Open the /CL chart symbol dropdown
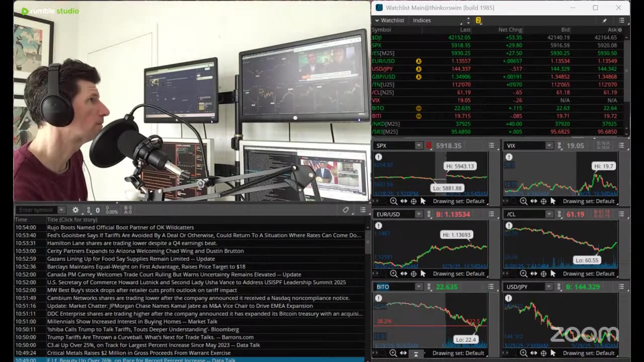644x362 pixels. (x=549, y=214)
